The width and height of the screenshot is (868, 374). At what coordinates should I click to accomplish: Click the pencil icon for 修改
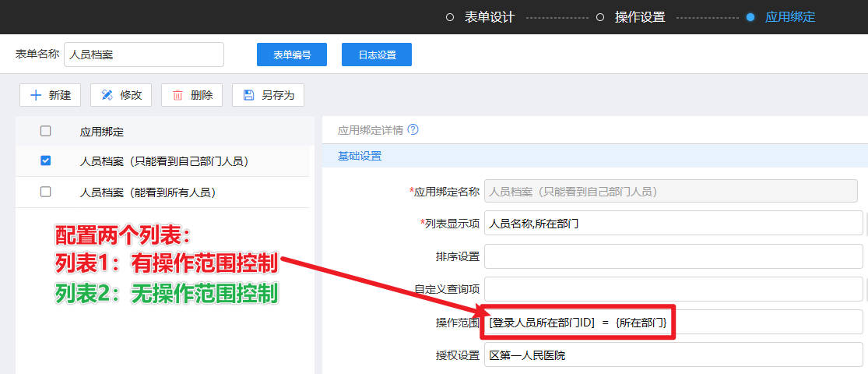(x=107, y=95)
